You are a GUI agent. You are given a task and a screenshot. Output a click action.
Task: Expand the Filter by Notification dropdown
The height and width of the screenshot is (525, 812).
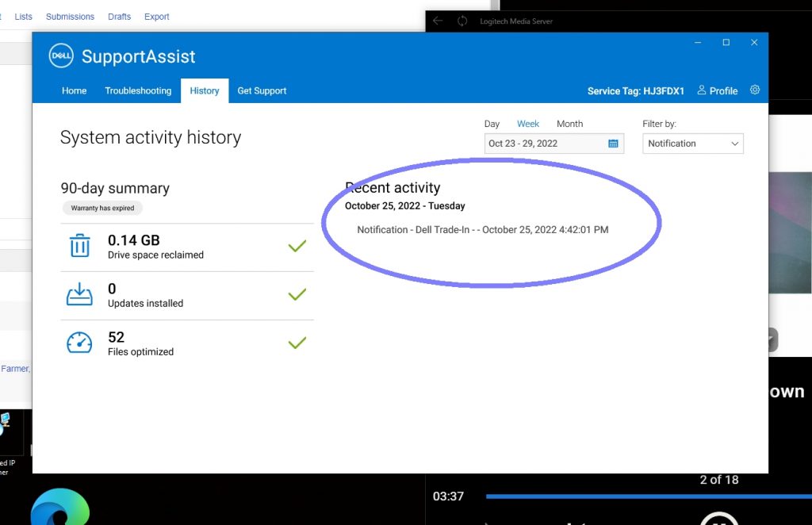coord(692,144)
